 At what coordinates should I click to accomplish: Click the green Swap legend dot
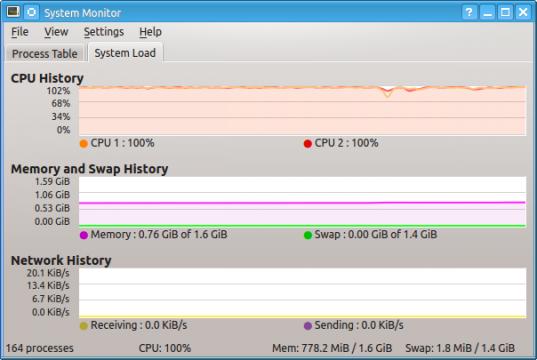(x=308, y=235)
